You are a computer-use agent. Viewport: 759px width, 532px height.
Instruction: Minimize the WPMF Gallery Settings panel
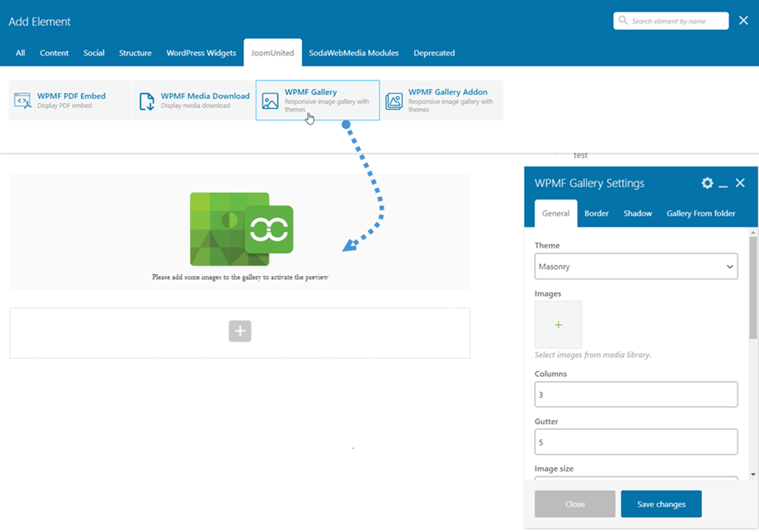pos(723,183)
